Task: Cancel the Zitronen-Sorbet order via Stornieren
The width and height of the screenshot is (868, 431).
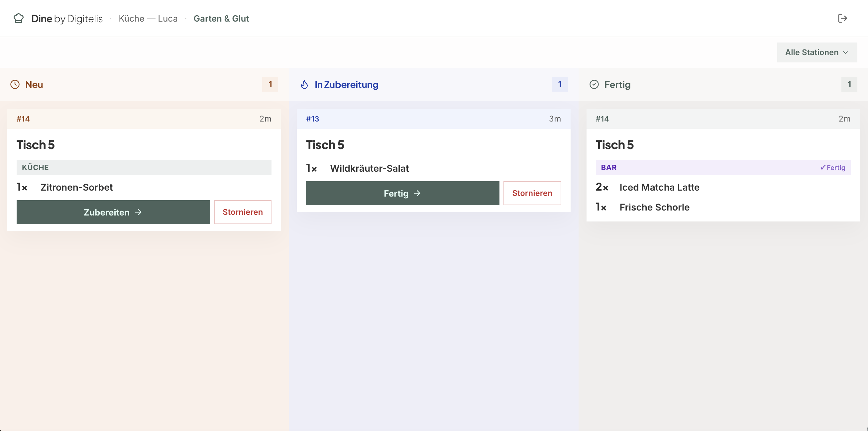Action: click(243, 212)
